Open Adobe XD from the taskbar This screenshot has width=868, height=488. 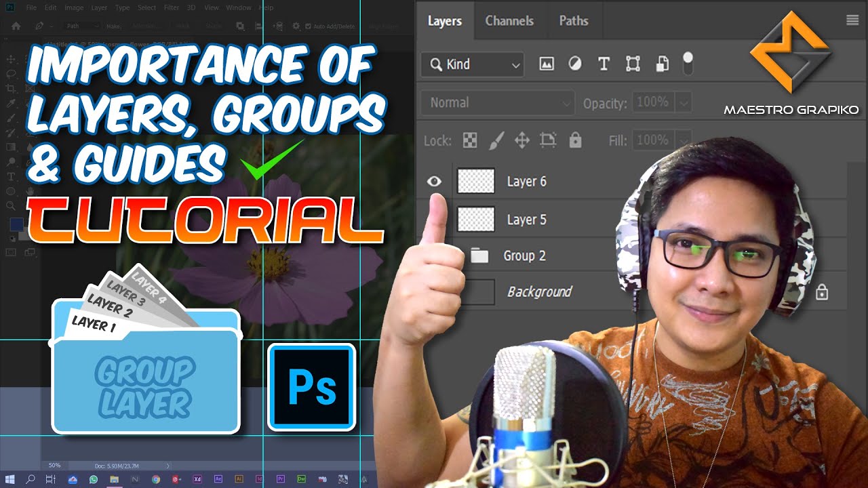click(197, 479)
